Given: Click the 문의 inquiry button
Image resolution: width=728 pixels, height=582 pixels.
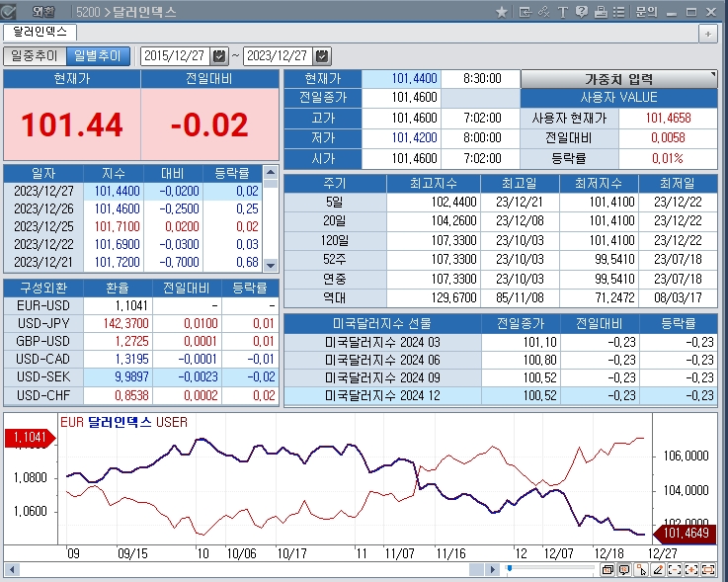Looking at the screenshot, I should (x=646, y=12).
